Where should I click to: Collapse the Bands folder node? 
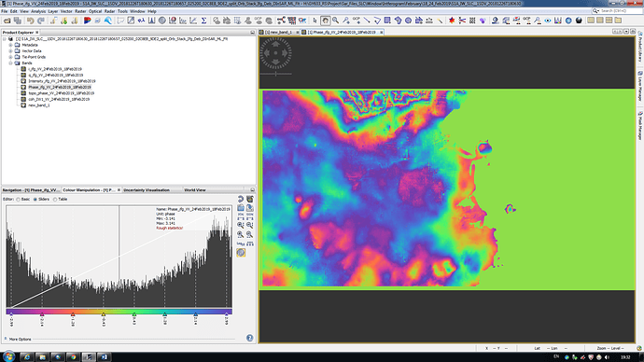tap(10, 63)
